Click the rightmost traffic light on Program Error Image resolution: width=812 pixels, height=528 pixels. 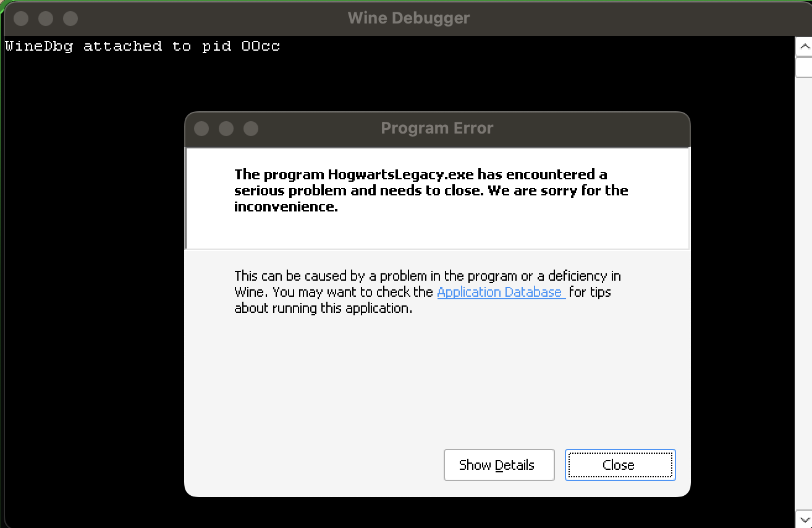[x=251, y=129]
